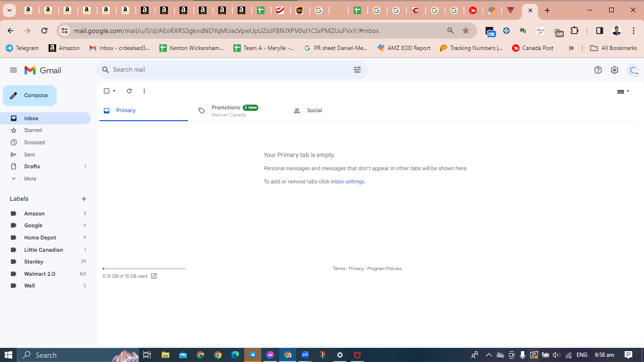Click the Chrome address bar URL
Screen dimensions: 644x362
coord(226,31)
